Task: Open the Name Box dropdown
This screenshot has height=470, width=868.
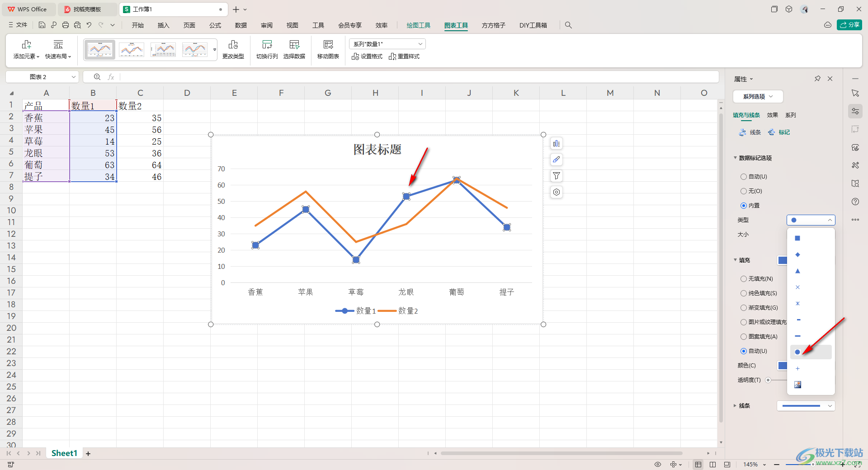Action: (73, 77)
